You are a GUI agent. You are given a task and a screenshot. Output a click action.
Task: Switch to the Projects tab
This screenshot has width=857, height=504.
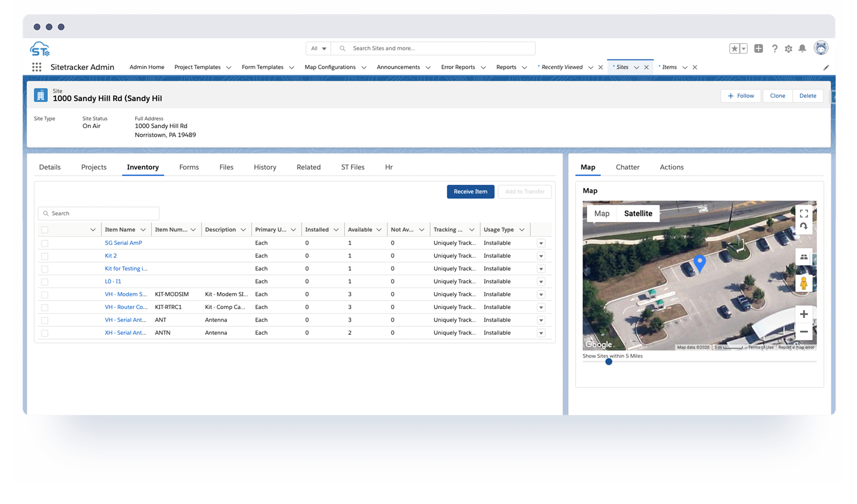pyautogui.click(x=94, y=167)
